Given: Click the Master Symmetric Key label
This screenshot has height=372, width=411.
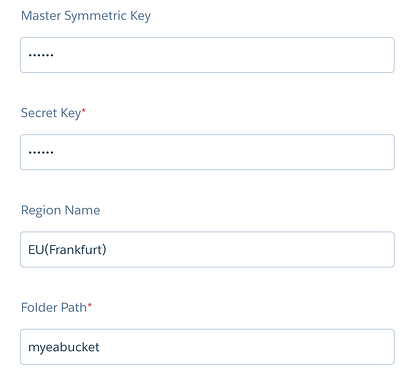Looking at the screenshot, I should point(86,16).
